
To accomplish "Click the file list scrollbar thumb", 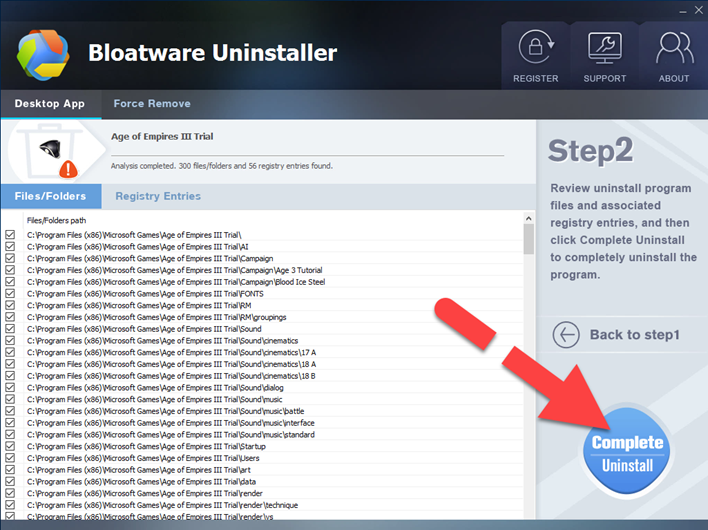I will click(x=529, y=239).
